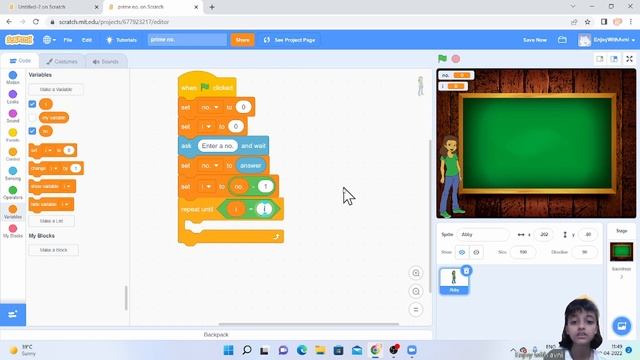Reload the browser page

[x=36, y=22]
